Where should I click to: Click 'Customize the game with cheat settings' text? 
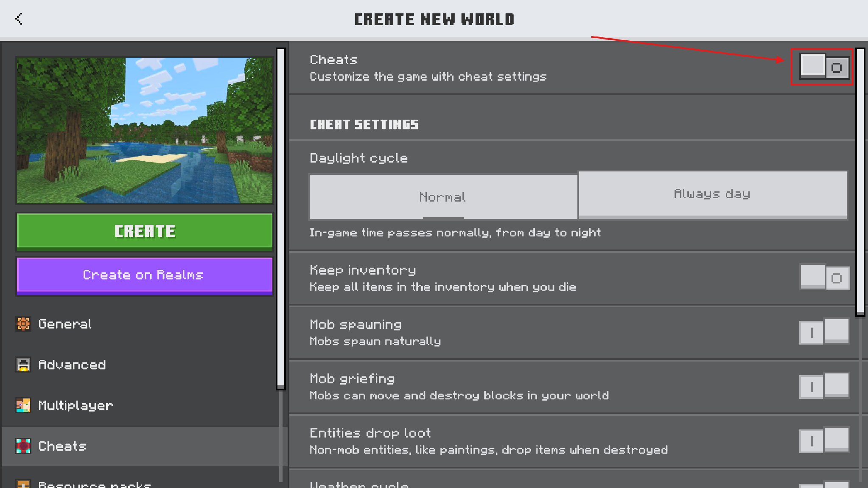428,76
